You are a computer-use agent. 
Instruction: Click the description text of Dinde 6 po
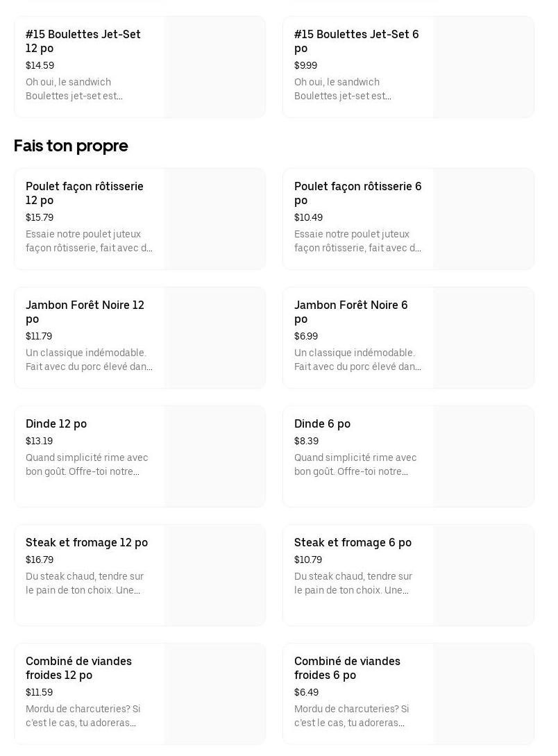pos(355,464)
